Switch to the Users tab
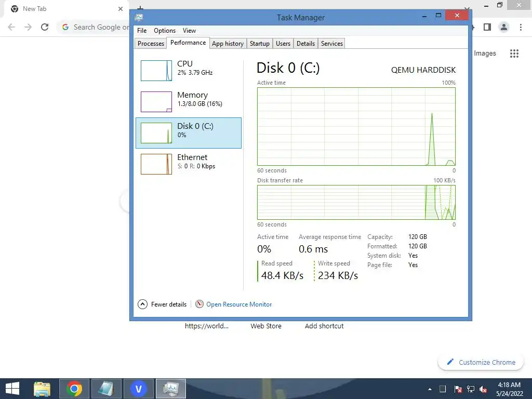 coord(283,44)
